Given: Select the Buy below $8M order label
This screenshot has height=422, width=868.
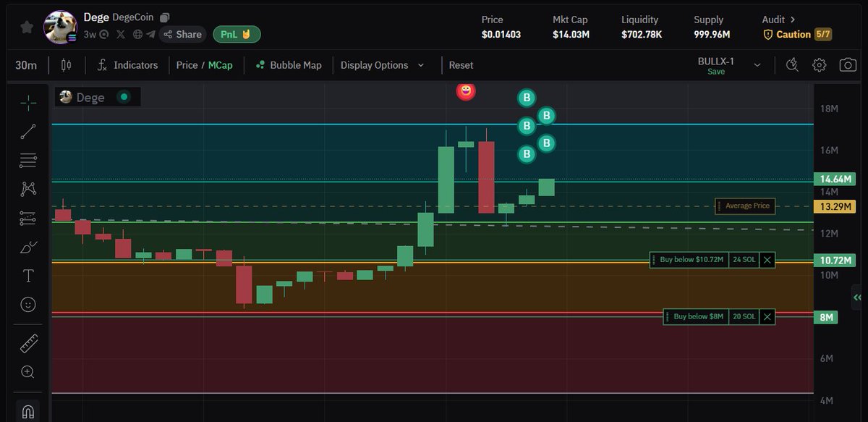Looking at the screenshot, I should pos(698,316).
